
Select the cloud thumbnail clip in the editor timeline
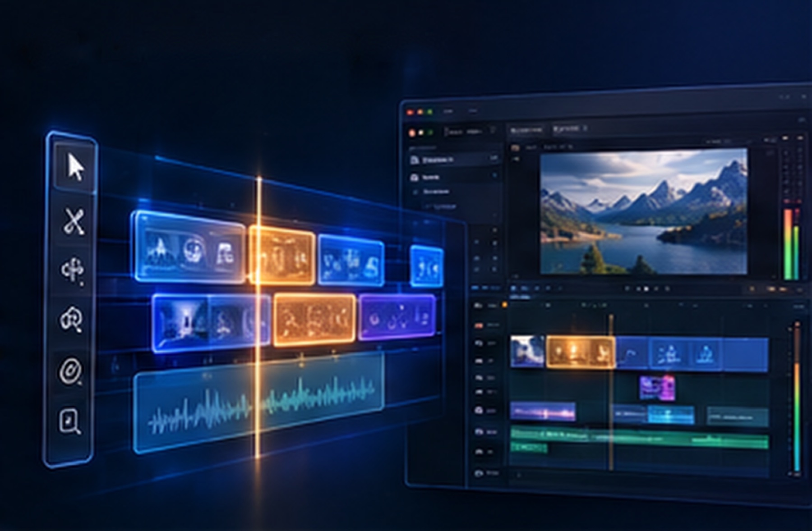point(527,351)
